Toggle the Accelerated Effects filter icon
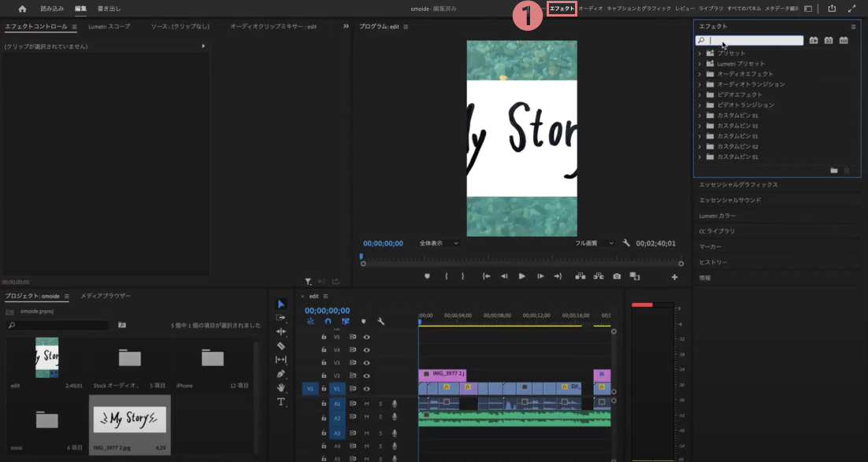This screenshot has width=868, height=462. tap(813, 40)
